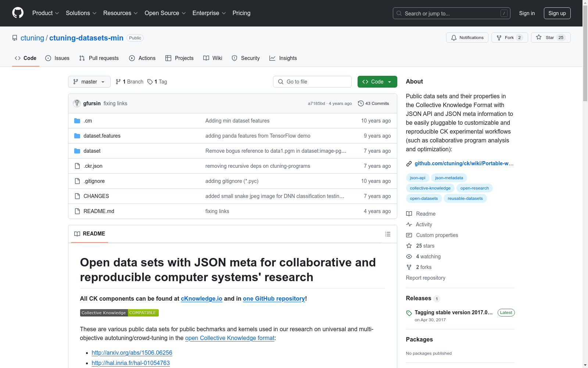Click the README outline list icon

tap(387, 234)
